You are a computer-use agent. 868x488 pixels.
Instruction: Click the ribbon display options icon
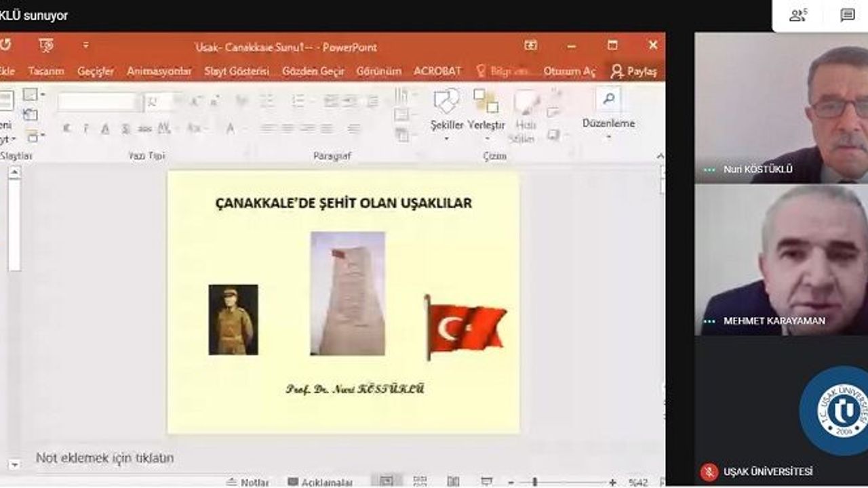click(x=530, y=45)
